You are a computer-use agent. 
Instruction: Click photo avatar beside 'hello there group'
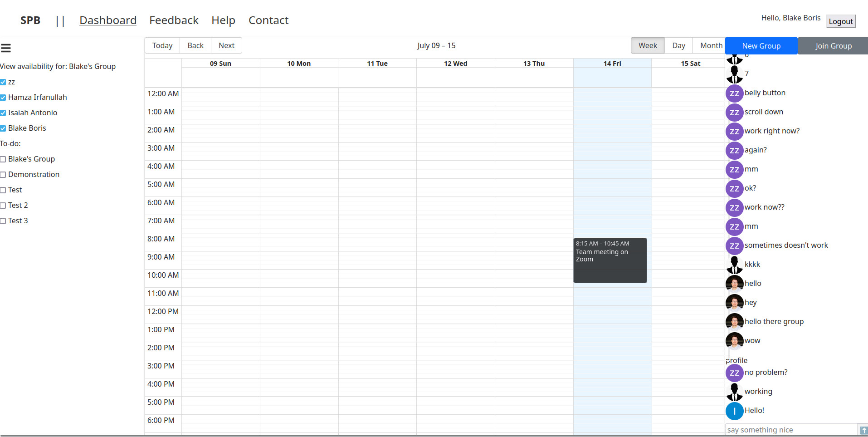(x=734, y=322)
